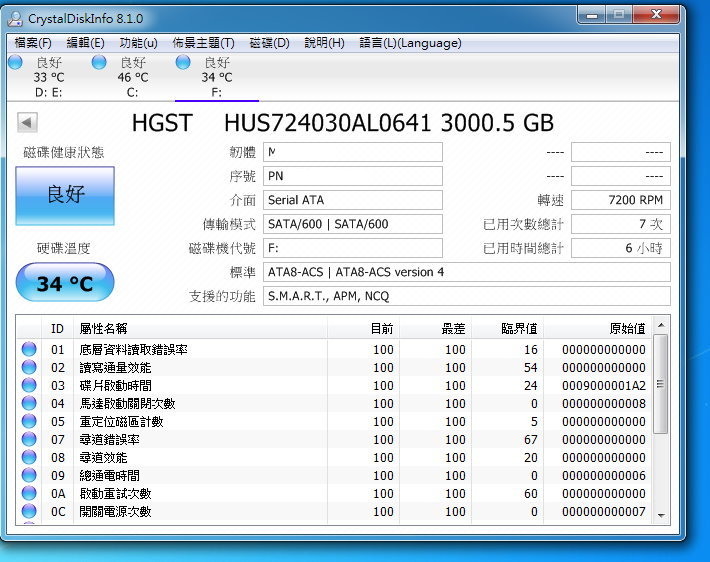
Task: Select the 尋道錯誤率 row
Action: 334,439
